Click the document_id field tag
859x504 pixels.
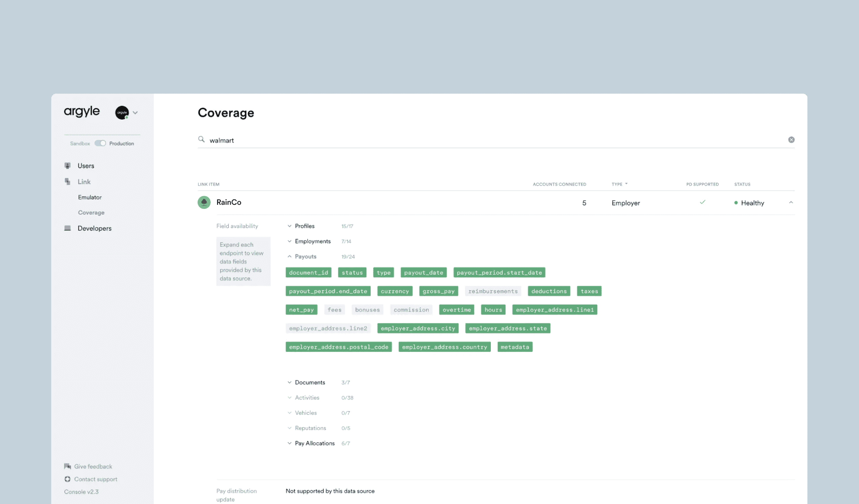308,273
